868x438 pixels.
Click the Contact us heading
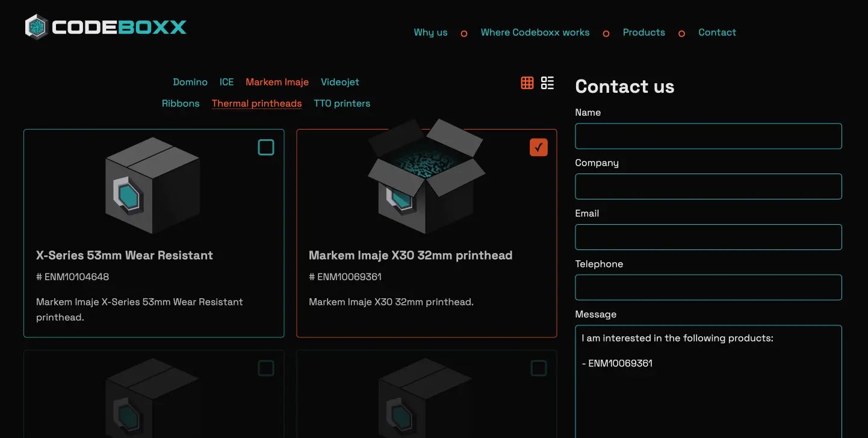625,87
